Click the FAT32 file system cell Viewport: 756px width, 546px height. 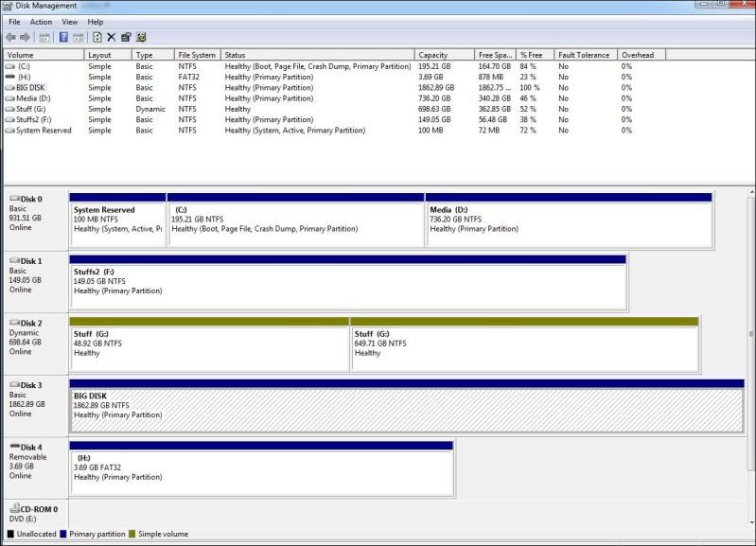point(188,78)
